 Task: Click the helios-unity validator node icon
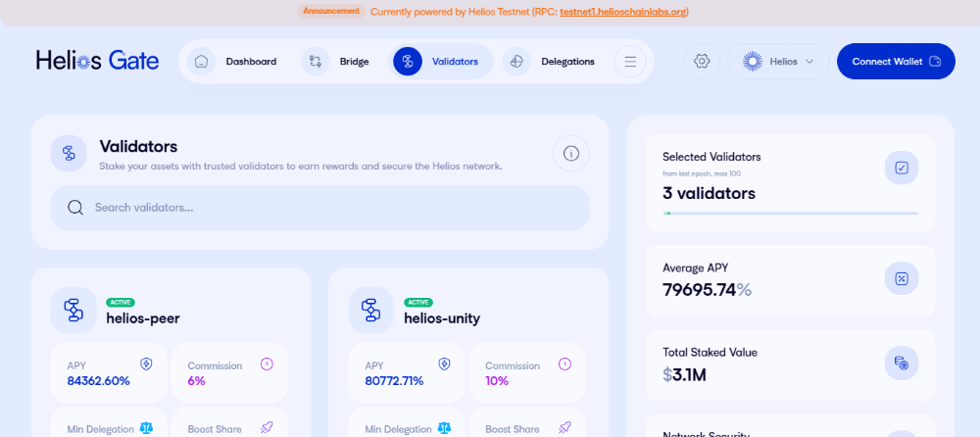pos(371,310)
